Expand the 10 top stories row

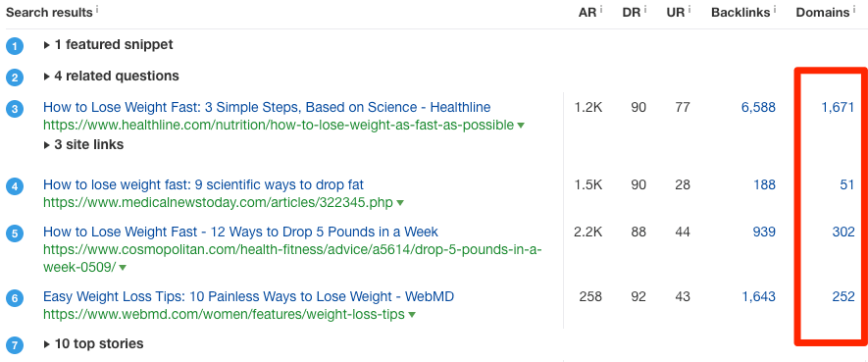[x=93, y=344]
